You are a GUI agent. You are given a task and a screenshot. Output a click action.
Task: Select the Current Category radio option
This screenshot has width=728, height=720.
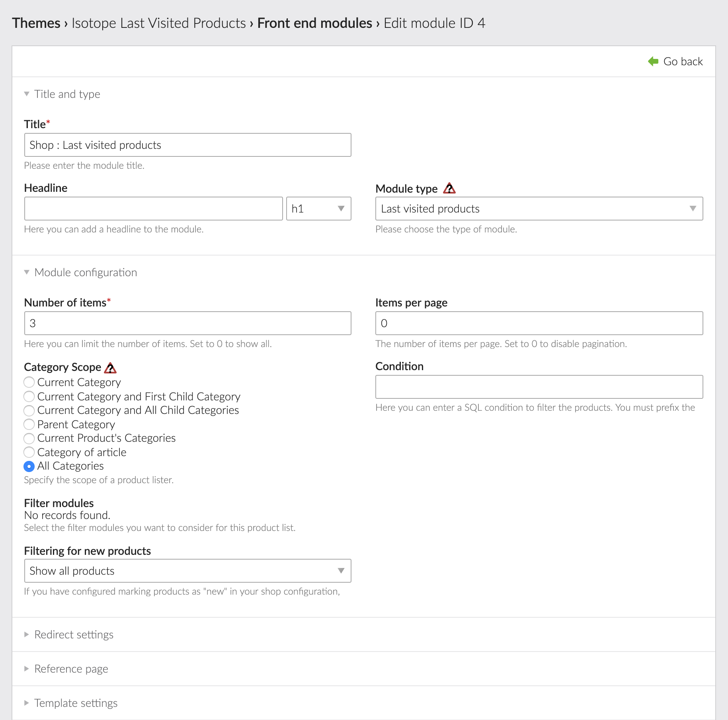click(29, 382)
